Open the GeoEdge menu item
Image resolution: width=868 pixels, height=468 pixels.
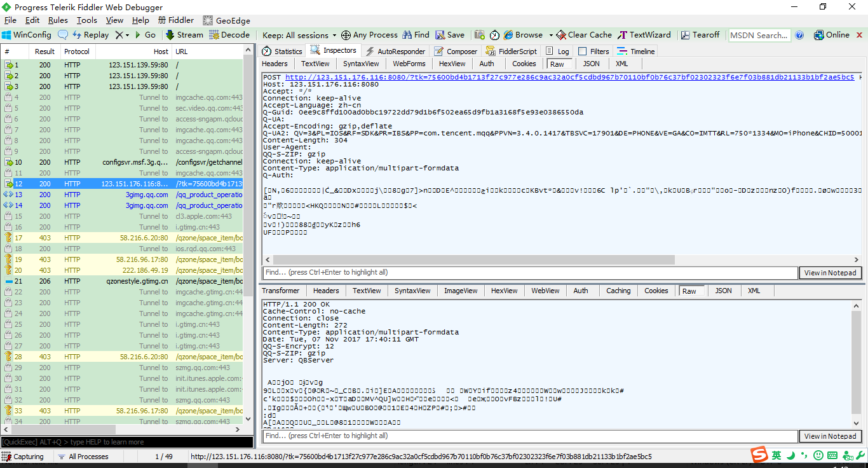point(226,20)
